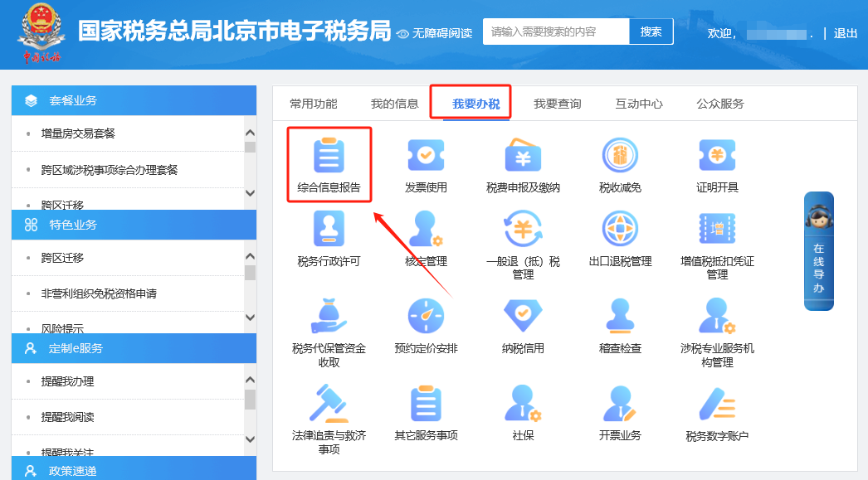Click down arrow in 定制e服务 list
This screenshot has height=480, width=868.
[251, 439]
